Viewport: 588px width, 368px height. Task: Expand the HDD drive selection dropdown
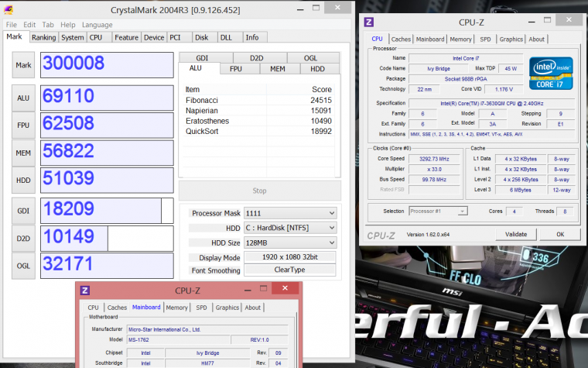[x=290, y=228]
